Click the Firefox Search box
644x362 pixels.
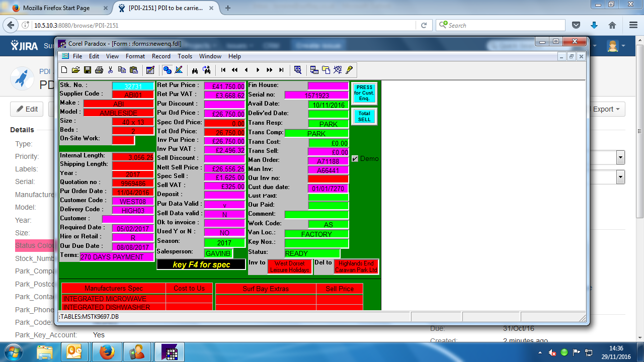tap(501, 25)
